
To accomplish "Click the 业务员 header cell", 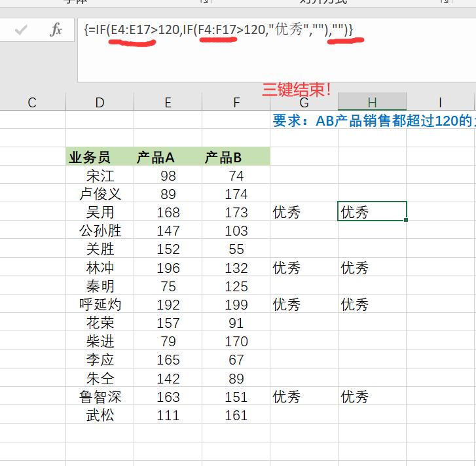I will click(x=100, y=157).
